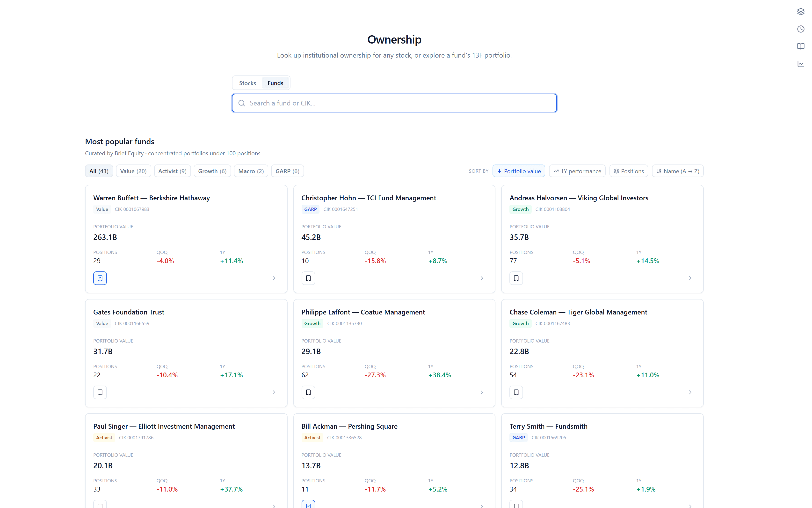The height and width of the screenshot is (508, 812).
Task: Toggle bookmark on Gates Foundation Trust card
Action: (100, 392)
